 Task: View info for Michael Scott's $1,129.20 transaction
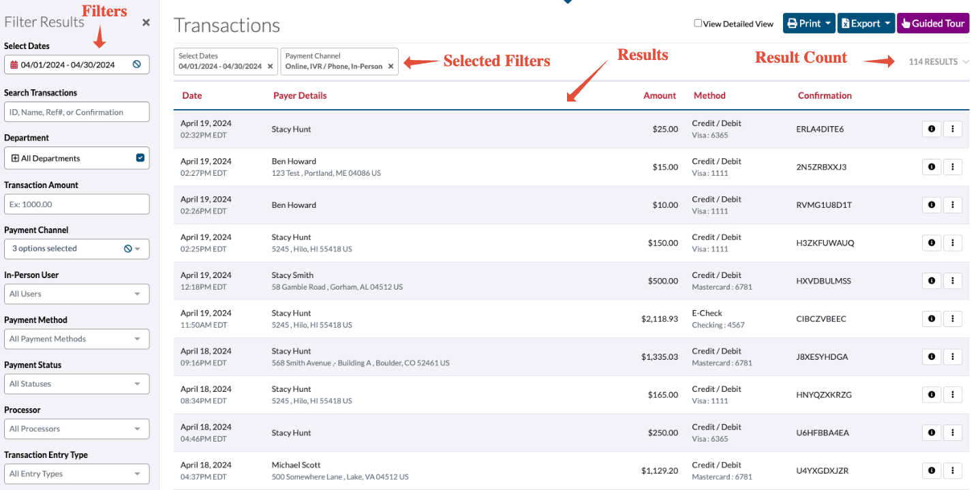click(931, 470)
